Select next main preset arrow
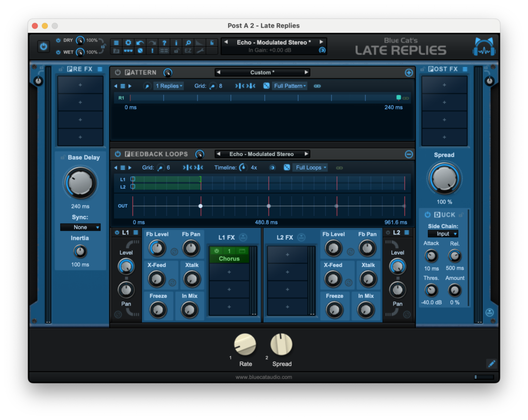The width and height of the screenshot is (528, 420). coord(321,42)
